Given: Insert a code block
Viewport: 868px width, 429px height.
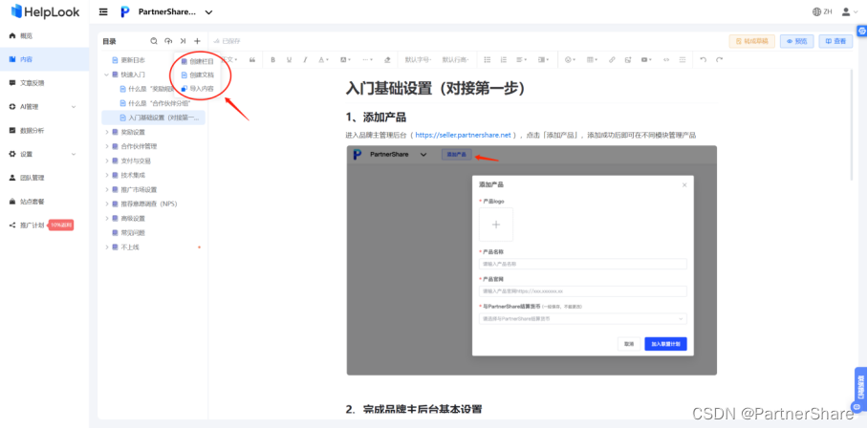Looking at the screenshot, I should pos(666,60).
